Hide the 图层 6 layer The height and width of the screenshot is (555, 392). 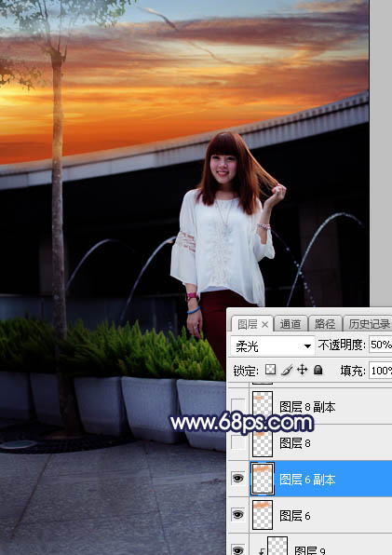coord(237,515)
